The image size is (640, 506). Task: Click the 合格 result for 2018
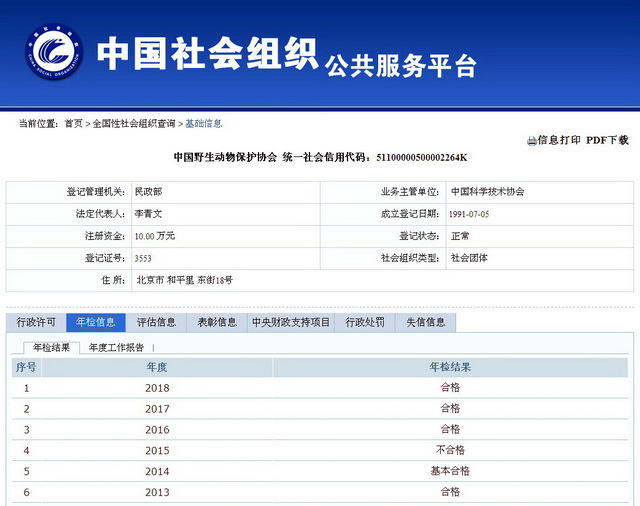(x=450, y=387)
